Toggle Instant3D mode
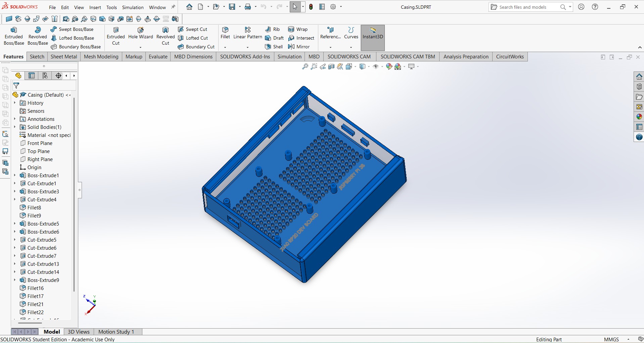The width and height of the screenshot is (644, 343). click(373, 38)
